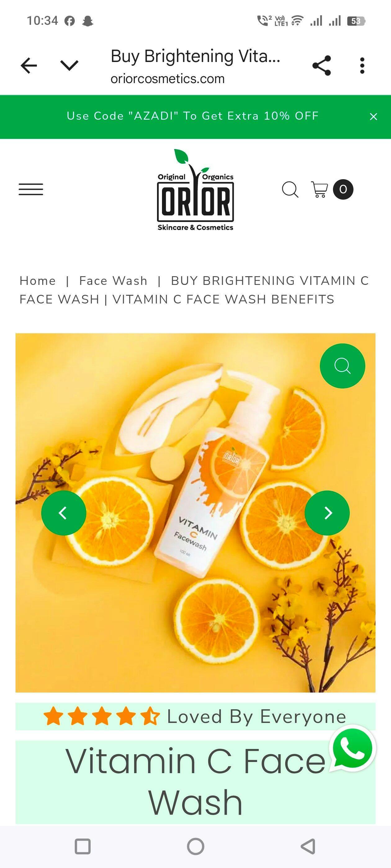Share this page via share icon

click(321, 66)
